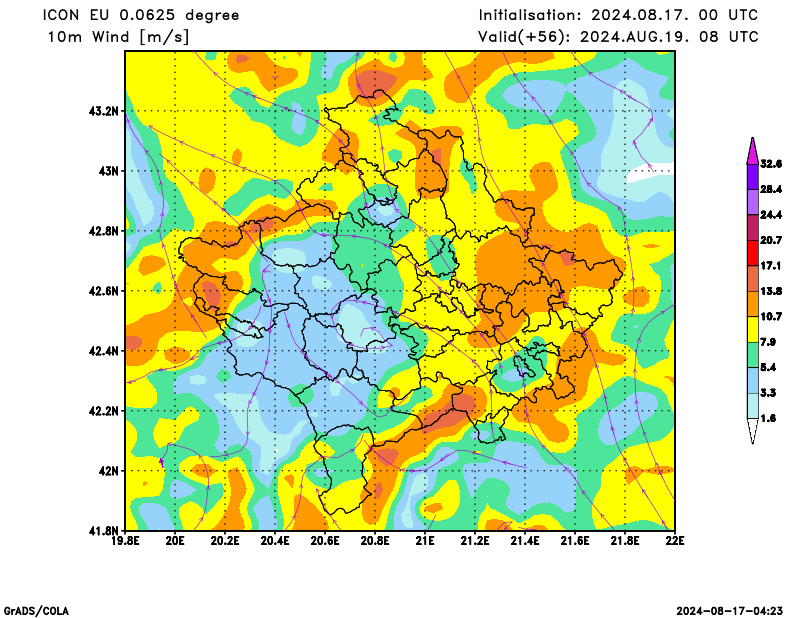This screenshot has height=618, width=800.
Task: Click the yellow 7.9–10.7 legend swatch
Action: pos(752,330)
